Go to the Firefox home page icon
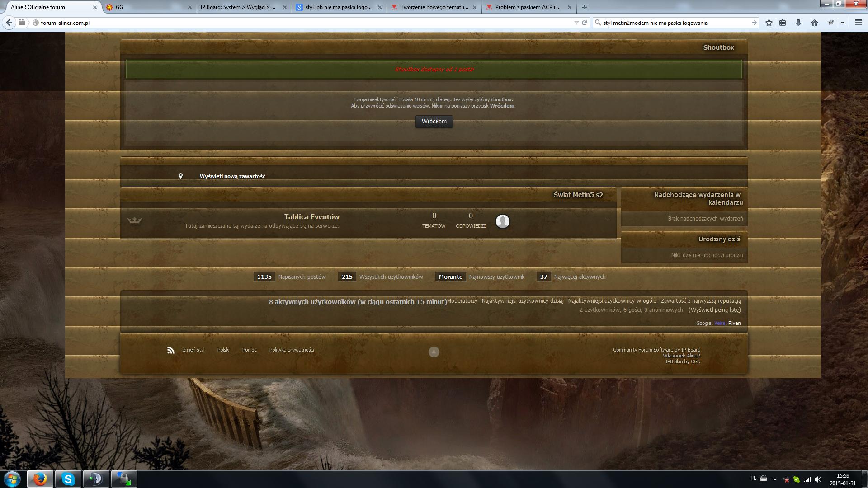This screenshot has width=868, height=488. coord(814,23)
